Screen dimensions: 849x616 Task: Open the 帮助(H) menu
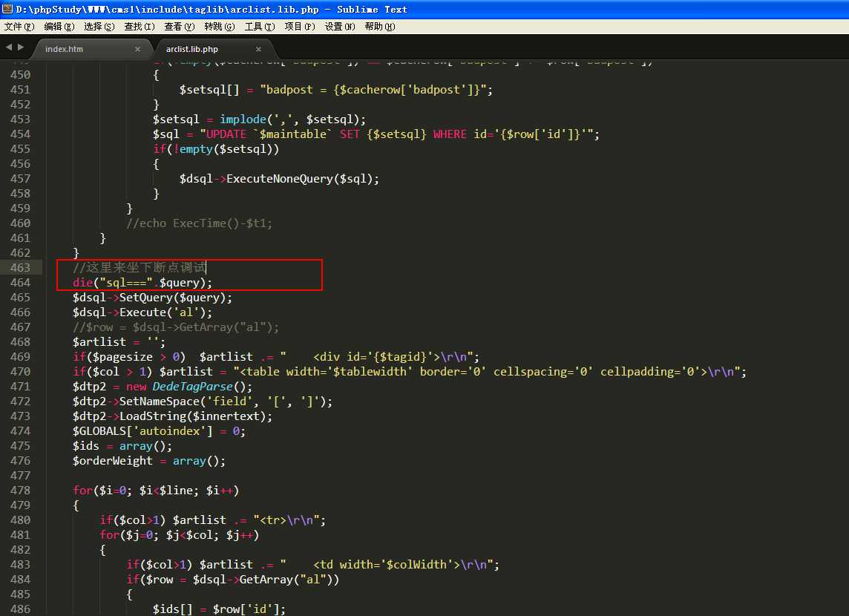379,27
